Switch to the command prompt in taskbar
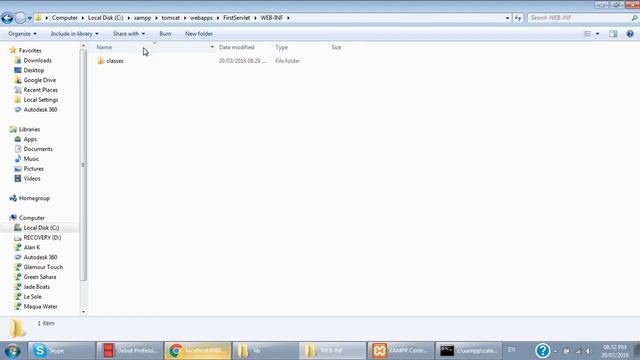 click(469, 351)
